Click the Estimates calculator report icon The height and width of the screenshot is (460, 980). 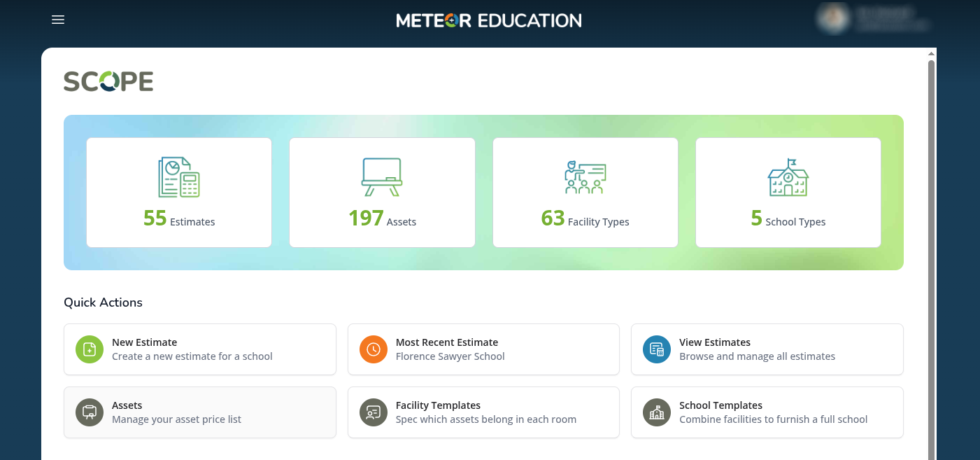179,177
